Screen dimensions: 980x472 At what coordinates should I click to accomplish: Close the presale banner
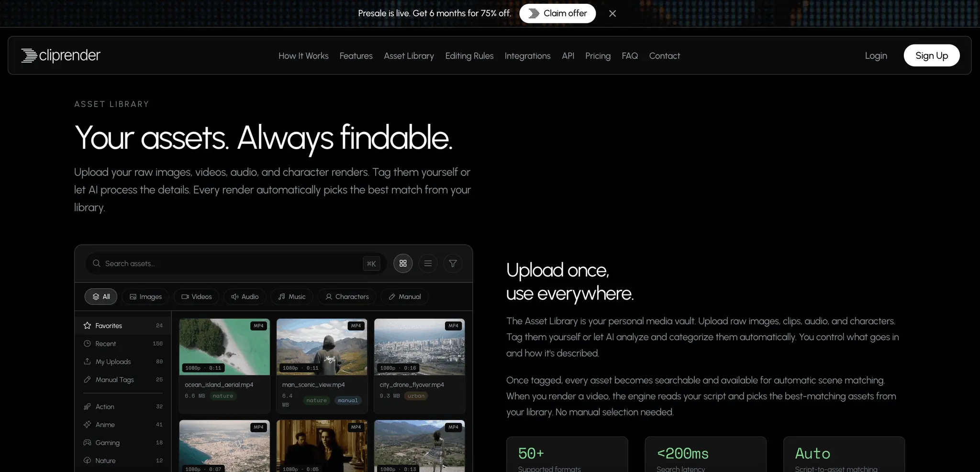612,13
